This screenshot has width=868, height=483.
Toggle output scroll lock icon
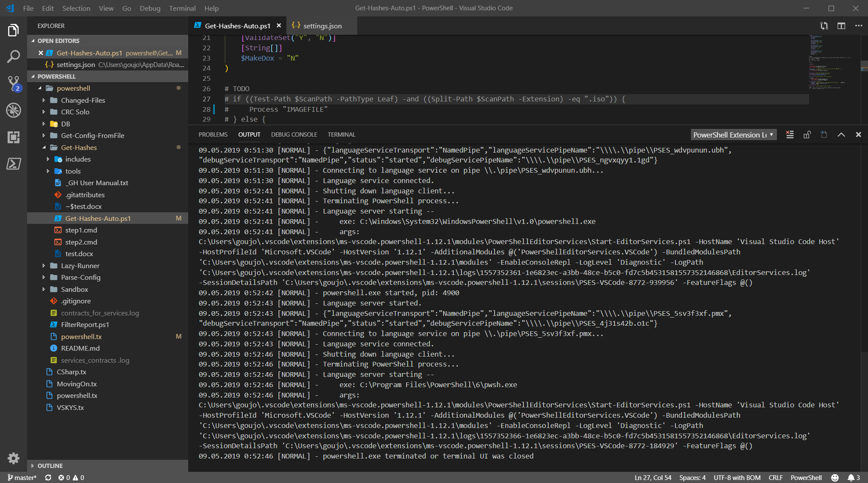[x=807, y=135]
